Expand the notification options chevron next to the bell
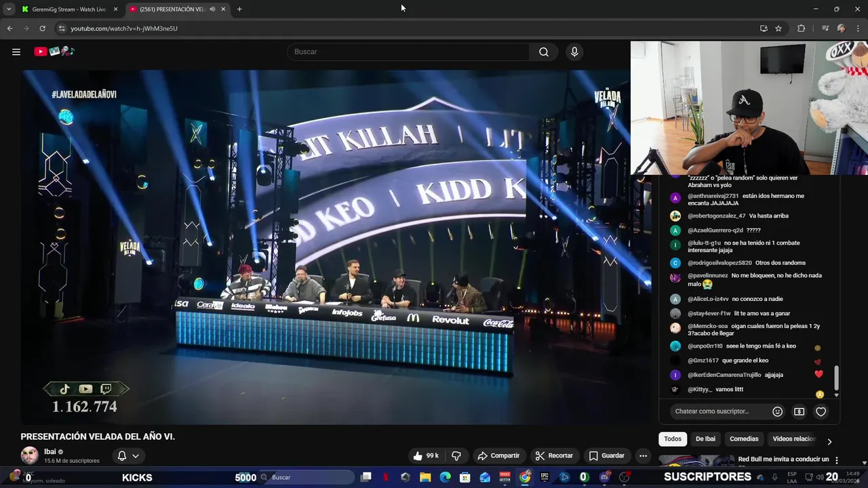 click(x=136, y=455)
